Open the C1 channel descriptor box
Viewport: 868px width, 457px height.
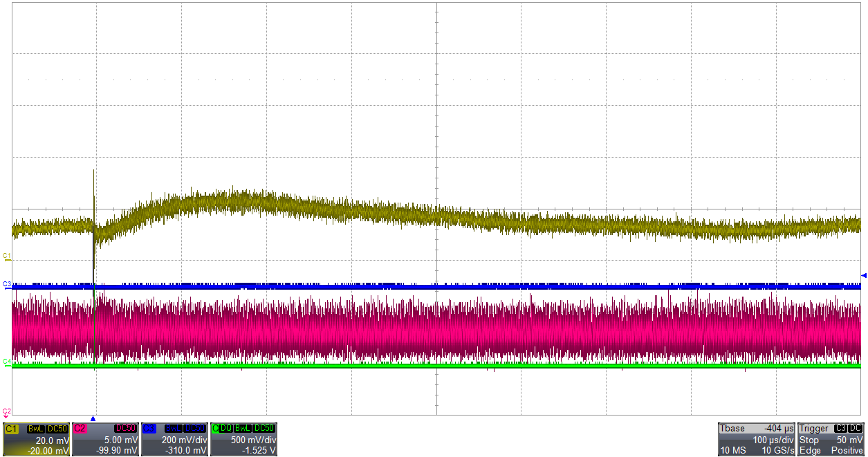37,439
